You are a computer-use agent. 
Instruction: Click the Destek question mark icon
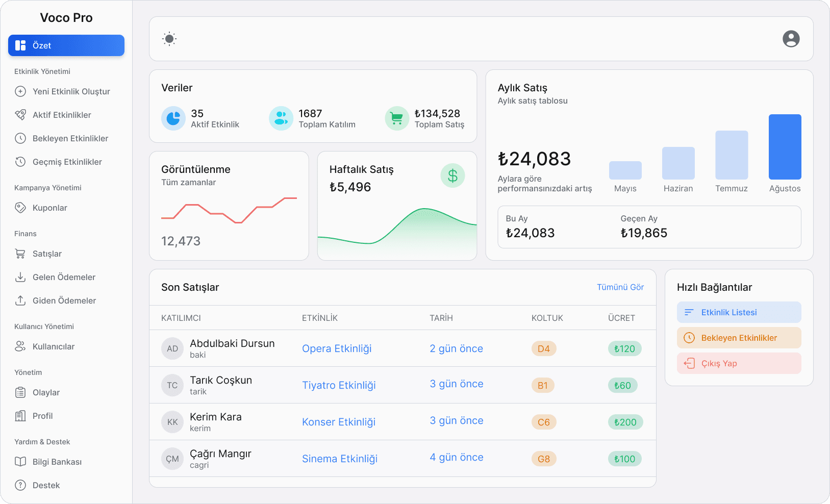pyautogui.click(x=20, y=485)
